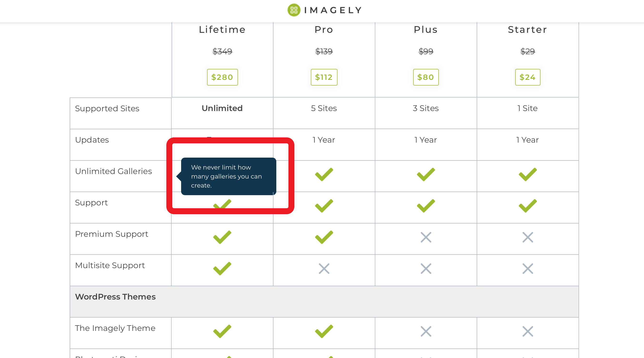The height and width of the screenshot is (358, 644).
Task: Select the Pro plan $112 button
Action: click(x=324, y=77)
